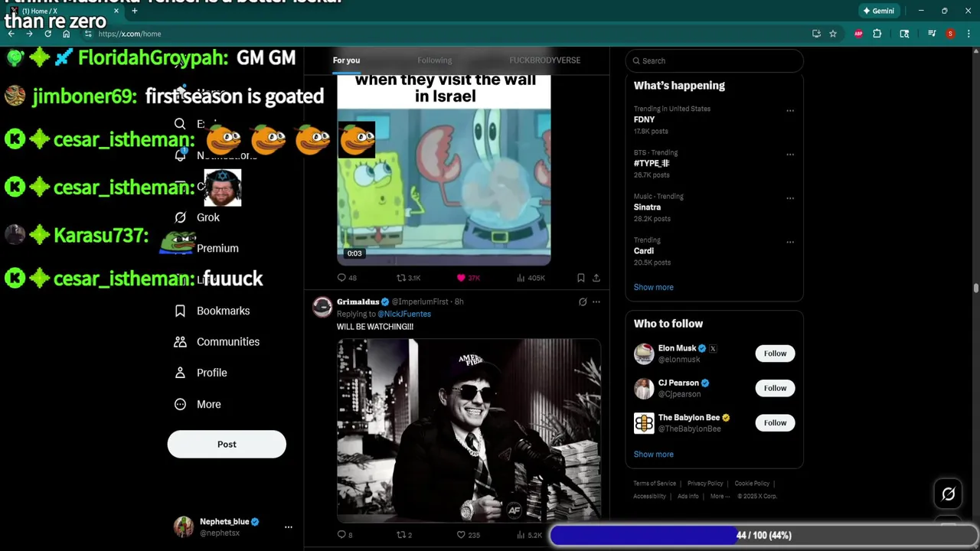This screenshot has width=980, height=551.
Task: Open Elon Musk's profile name
Action: 677,348
